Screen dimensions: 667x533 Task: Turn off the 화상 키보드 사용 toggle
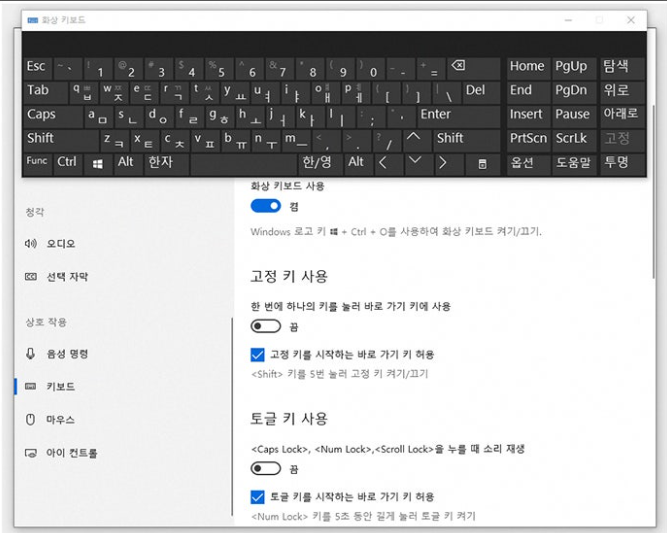point(265,206)
